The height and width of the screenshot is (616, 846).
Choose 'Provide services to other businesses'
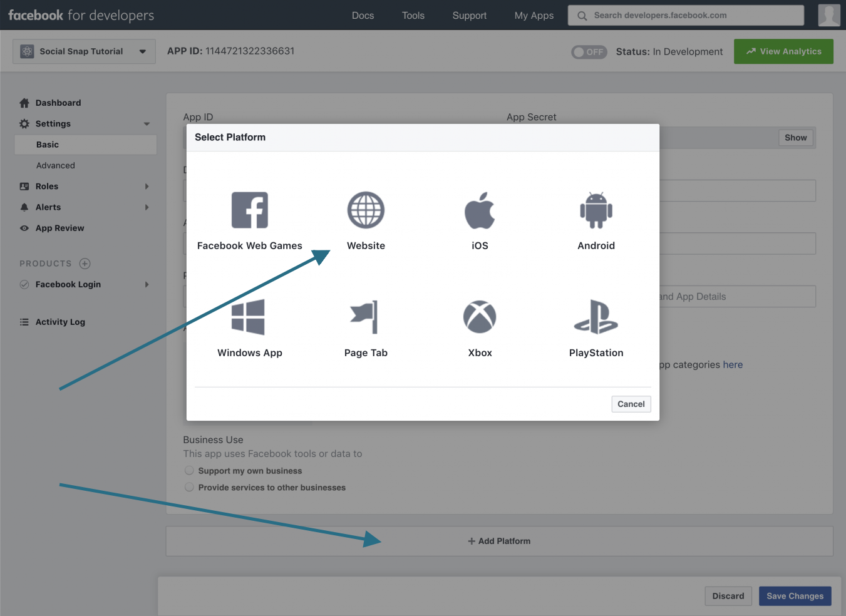coord(189,487)
